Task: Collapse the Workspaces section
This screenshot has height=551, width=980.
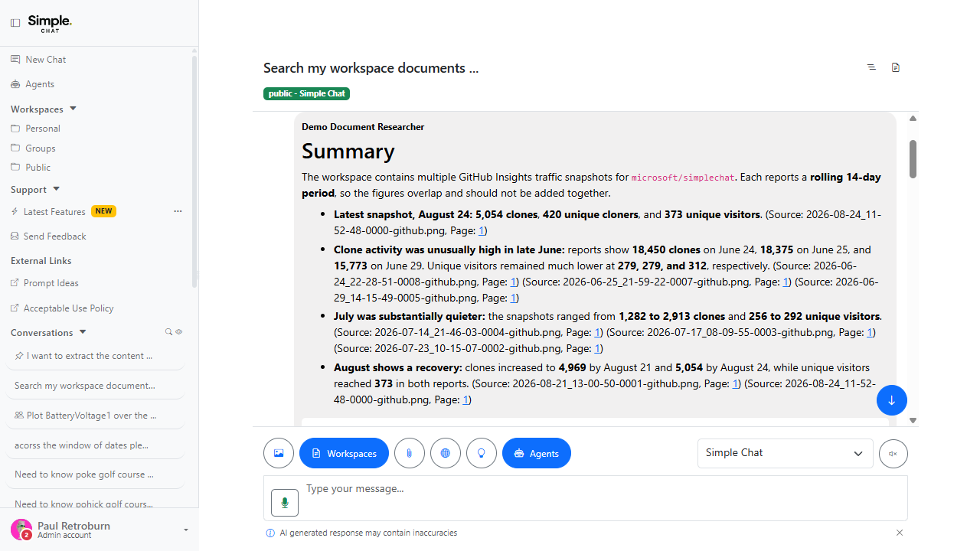Action: point(73,109)
